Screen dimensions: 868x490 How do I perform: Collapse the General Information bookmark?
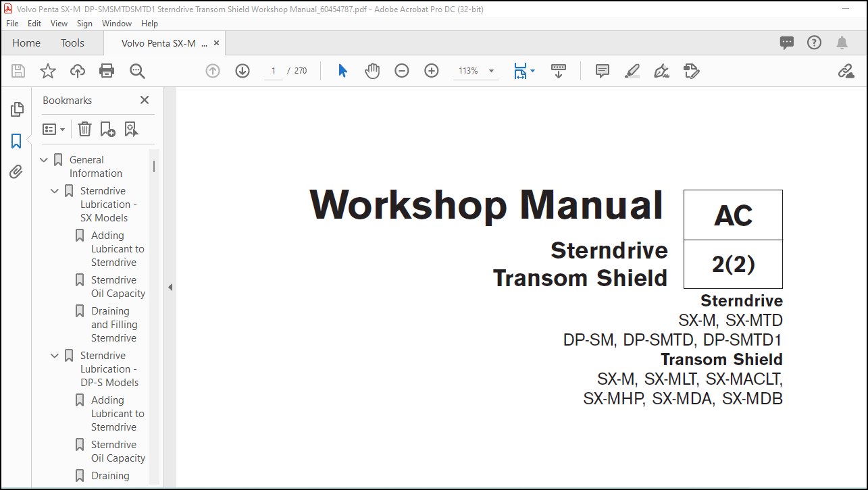click(44, 160)
